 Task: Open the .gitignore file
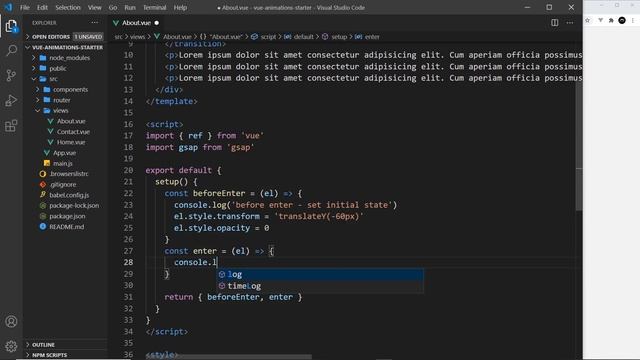(x=64, y=184)
